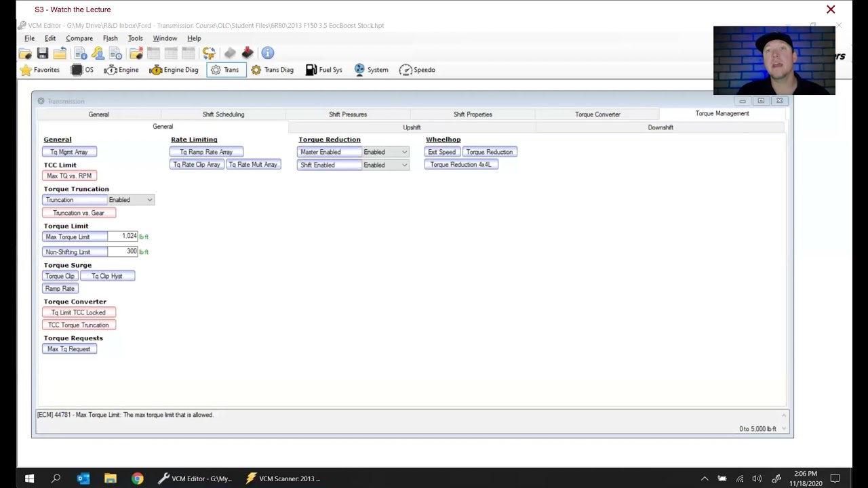Click the Non-Shifting Limit value field
868x488 pixels.
[x=123, y=251]
